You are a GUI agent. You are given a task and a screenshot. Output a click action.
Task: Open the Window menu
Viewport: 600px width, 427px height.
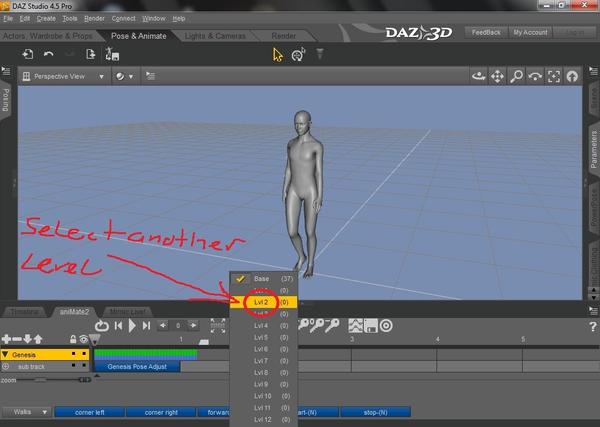tap(154, 18)
